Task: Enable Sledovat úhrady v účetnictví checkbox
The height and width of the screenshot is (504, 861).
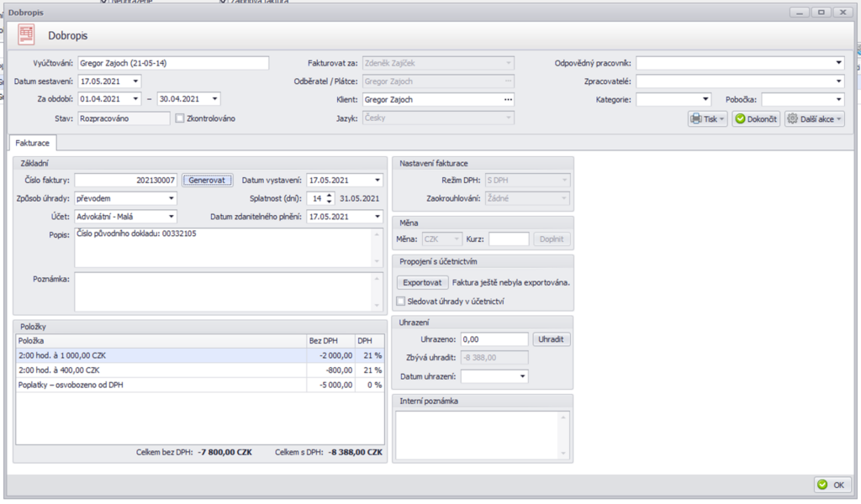Action: pyautogui.click(x=401, y=301)
